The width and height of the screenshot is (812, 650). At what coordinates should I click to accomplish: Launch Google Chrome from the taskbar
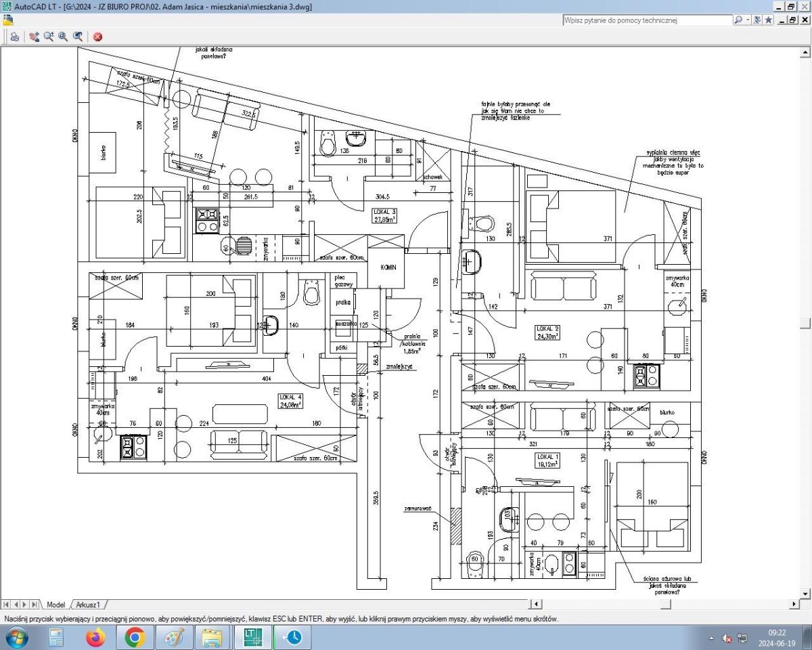click(135, 637)
